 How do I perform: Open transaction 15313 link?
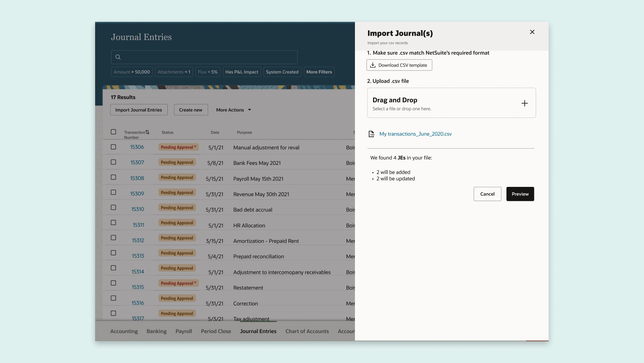point(138,256)
